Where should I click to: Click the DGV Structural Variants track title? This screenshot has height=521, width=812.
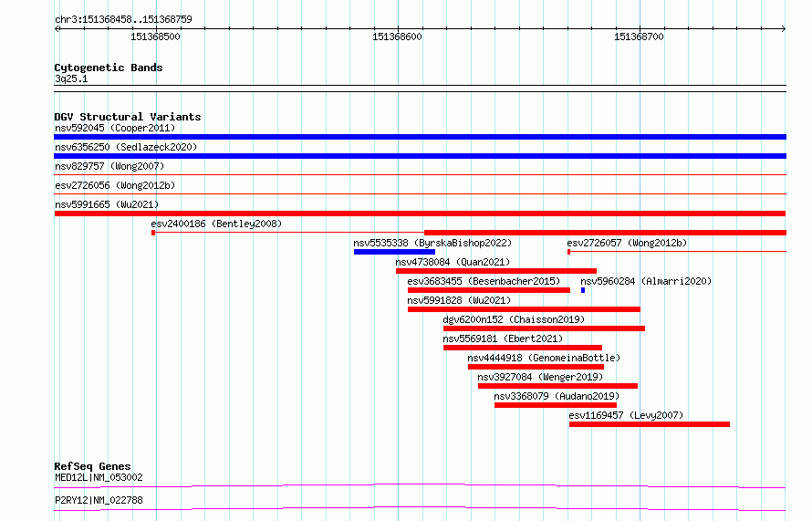(128, 117)
